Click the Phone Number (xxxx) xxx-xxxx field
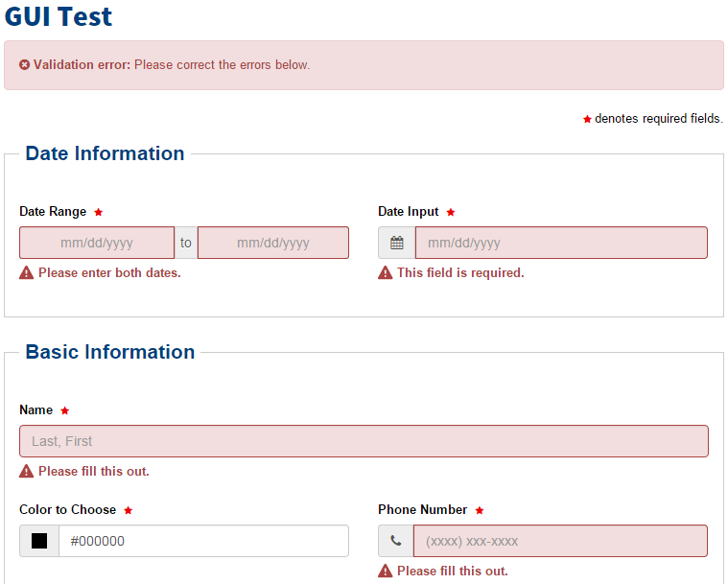 tap(560, 541)
